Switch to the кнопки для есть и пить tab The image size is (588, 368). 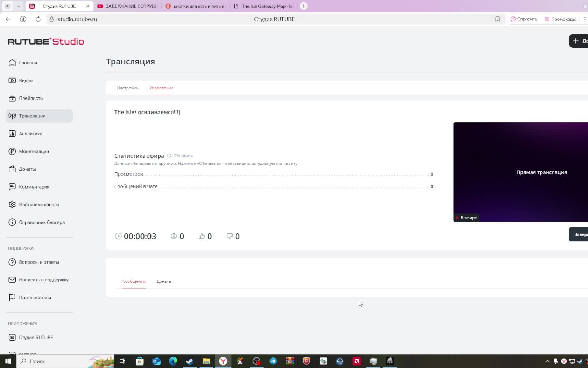tap(196, 6)
